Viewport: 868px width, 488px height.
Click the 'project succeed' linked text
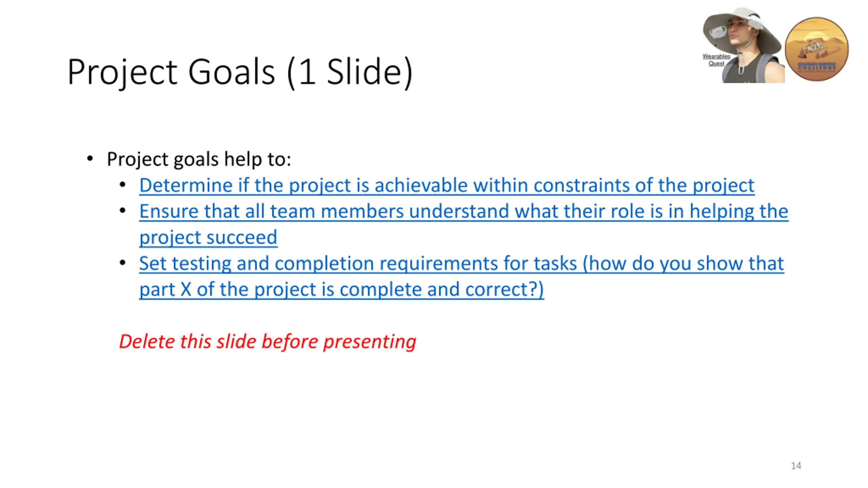pyautogui.click(x=208, y=238)
